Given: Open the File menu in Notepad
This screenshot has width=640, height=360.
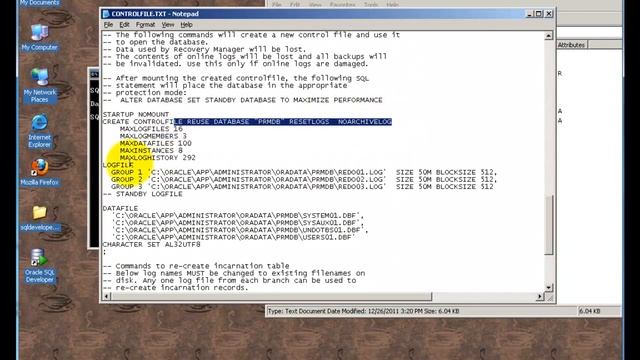Looking at the screenshot, I should point(108,25).
